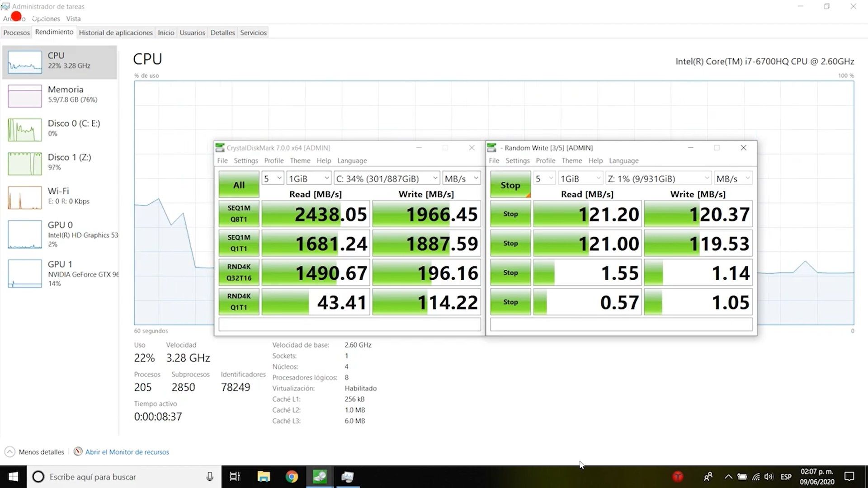Viewport: 868px width, 488px height.
Task: Open File Explorer from taskbar
Action: point(264,477)
